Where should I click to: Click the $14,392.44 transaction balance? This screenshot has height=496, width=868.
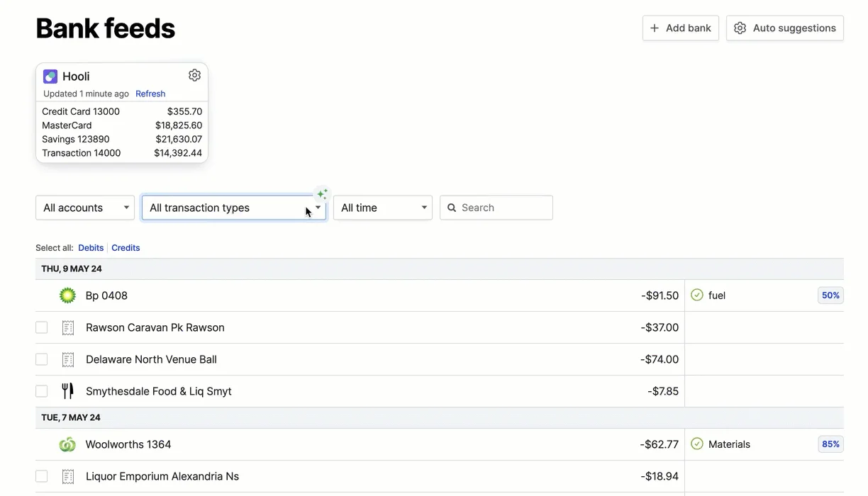[x=178, y=153]
